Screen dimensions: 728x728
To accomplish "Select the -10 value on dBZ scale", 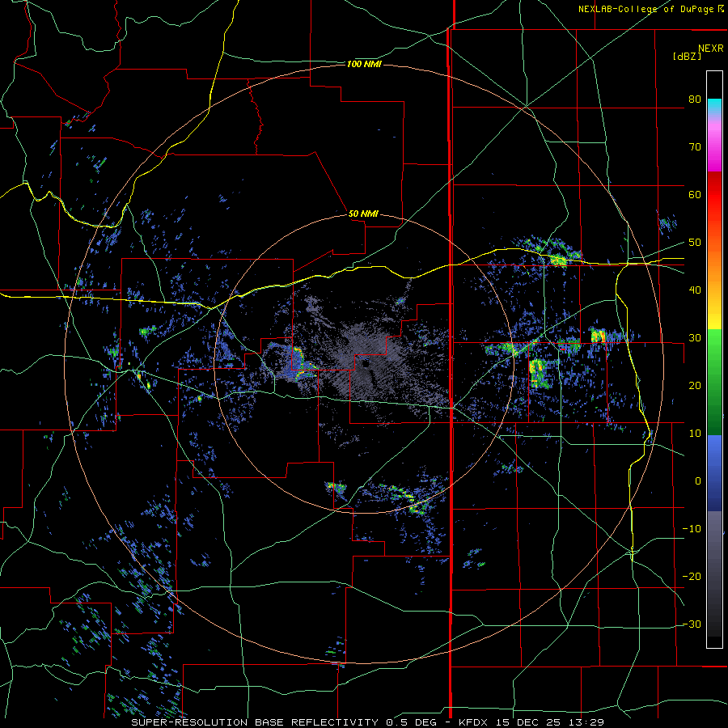I will (692, 528).
